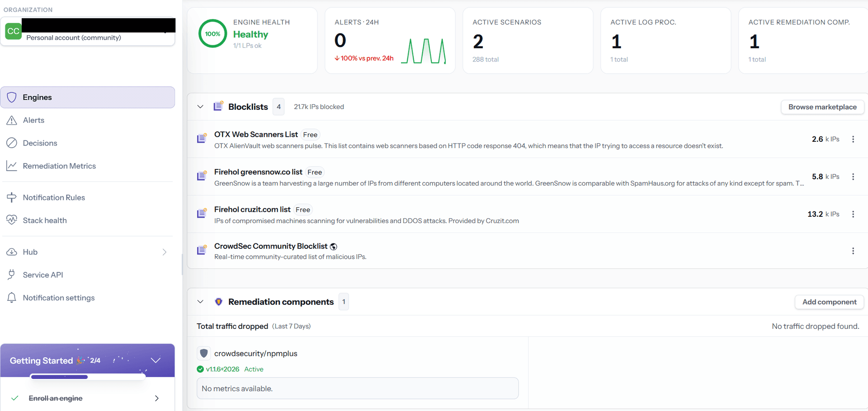This screenshot has height=411, width=868.
Task: Click the alerts 24h sparkline chart
Action: [x=423, y=51]
